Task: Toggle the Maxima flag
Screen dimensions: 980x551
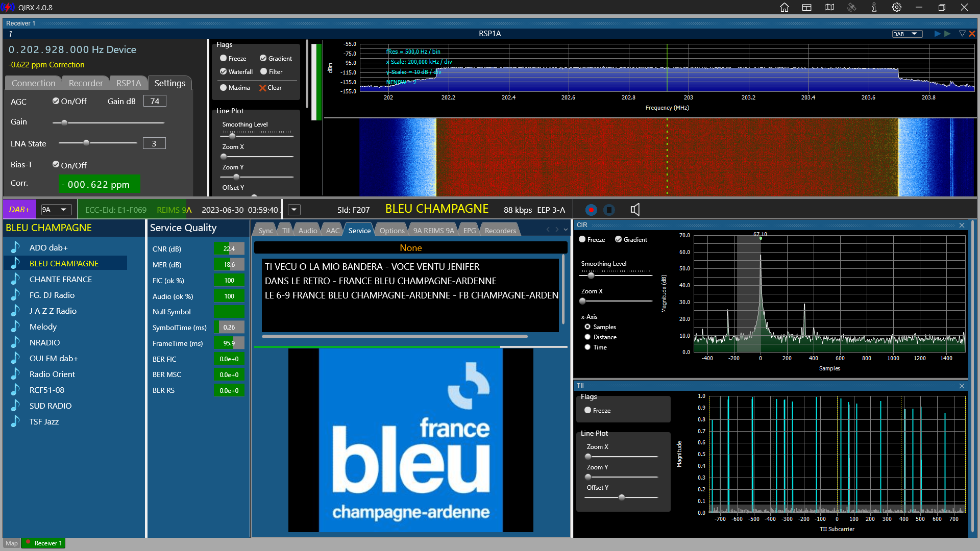Action: coord(223,87)
